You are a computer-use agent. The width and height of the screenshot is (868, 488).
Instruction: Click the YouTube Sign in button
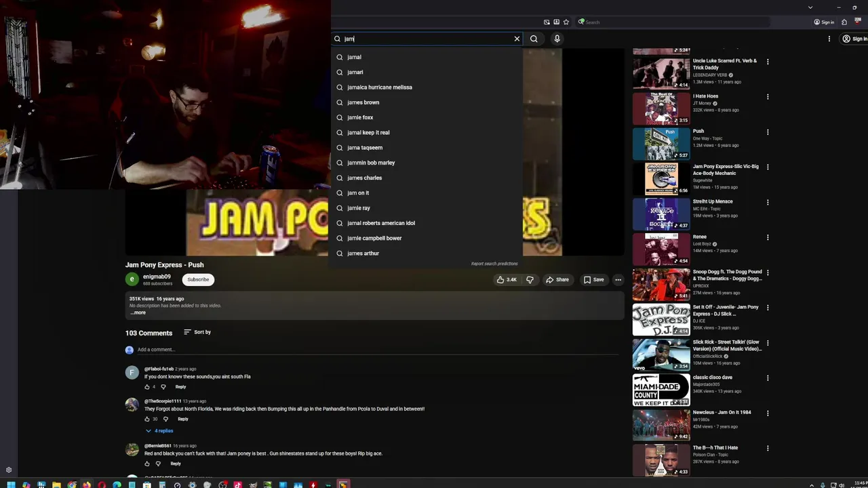tap(854, 39)
